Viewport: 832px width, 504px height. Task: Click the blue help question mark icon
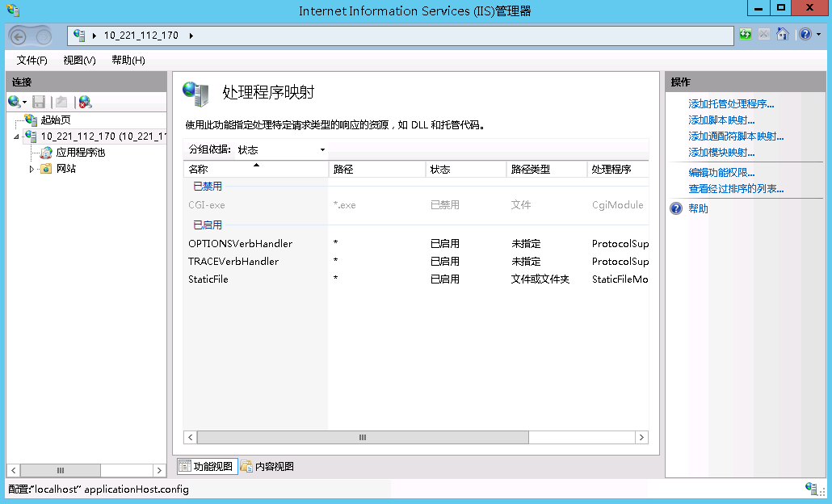(805, 35)
